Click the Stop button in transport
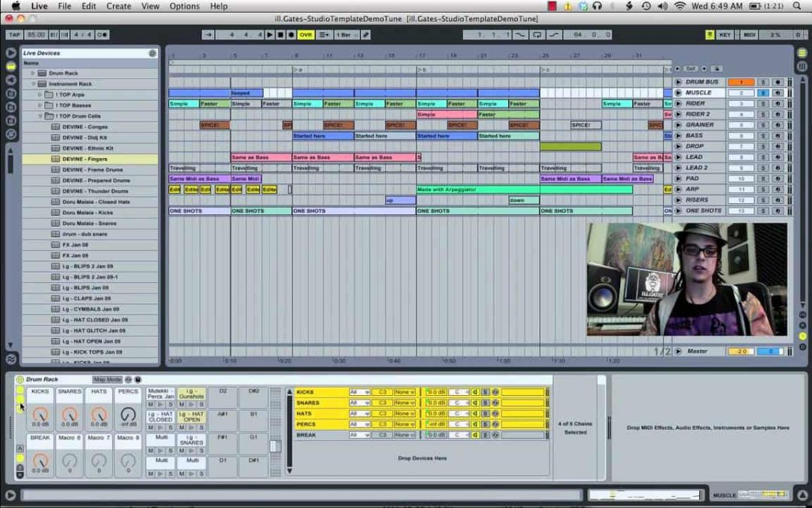 280,35
